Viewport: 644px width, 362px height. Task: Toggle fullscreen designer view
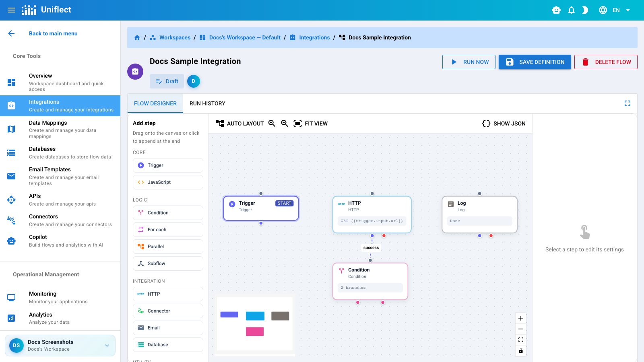627,103
